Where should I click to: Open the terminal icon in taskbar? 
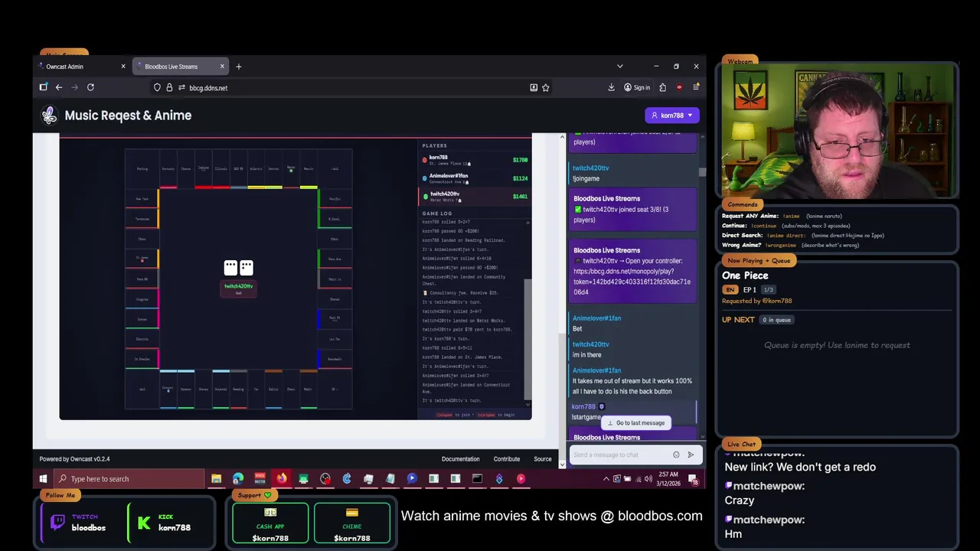(477, 479)
